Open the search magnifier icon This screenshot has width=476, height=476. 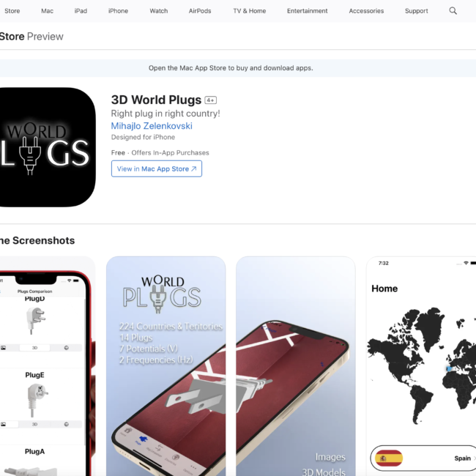tap(453, 11)
